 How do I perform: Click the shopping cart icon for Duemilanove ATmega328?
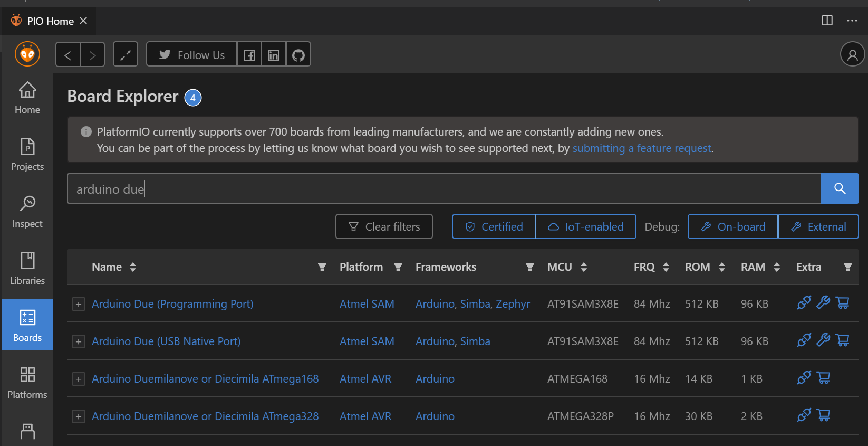(x=824, y=415)
